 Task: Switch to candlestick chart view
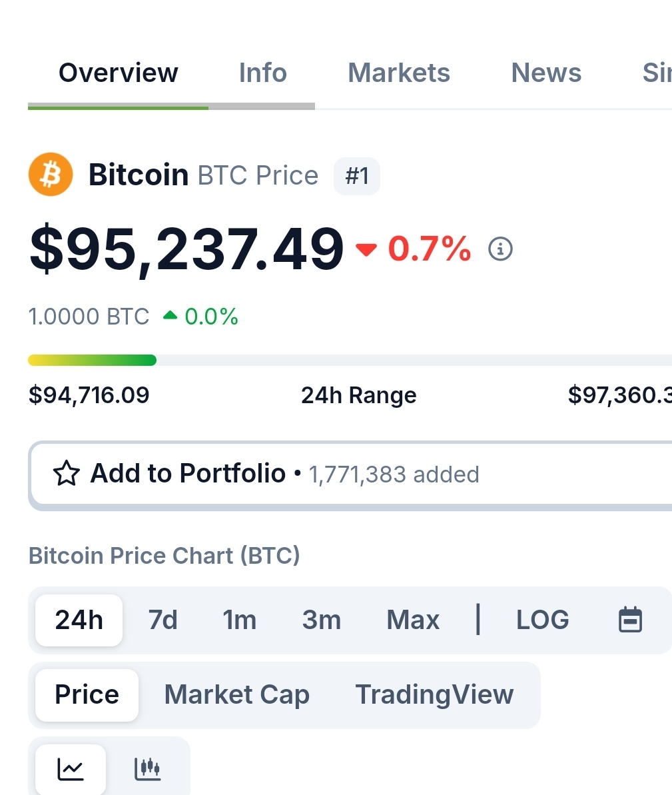(x=147, y=769)
